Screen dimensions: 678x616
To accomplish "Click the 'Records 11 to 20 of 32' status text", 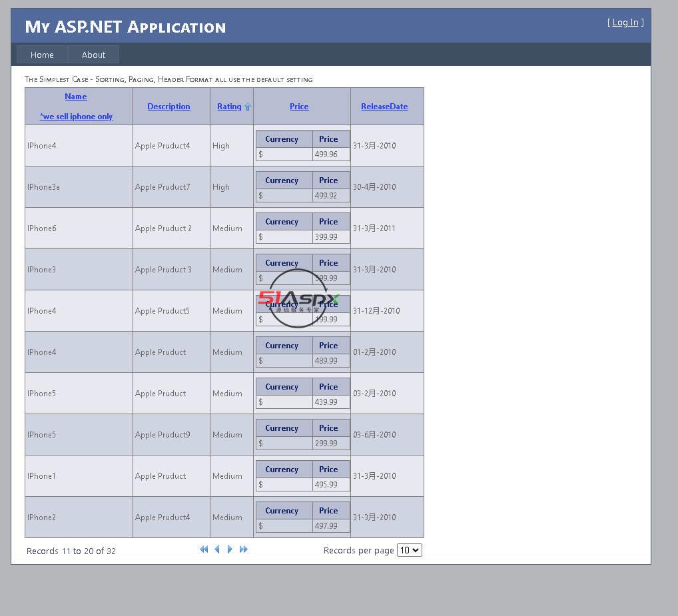I will (x=71, y=551).
